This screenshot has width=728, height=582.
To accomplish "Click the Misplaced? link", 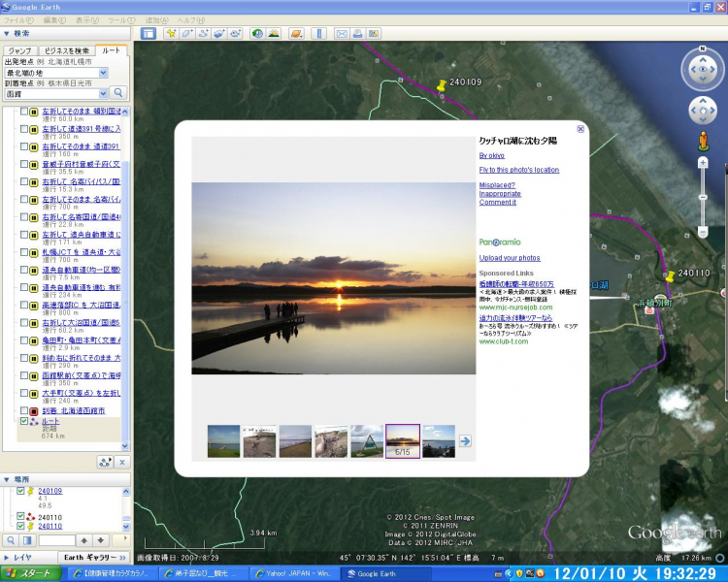I will [497, 185].
